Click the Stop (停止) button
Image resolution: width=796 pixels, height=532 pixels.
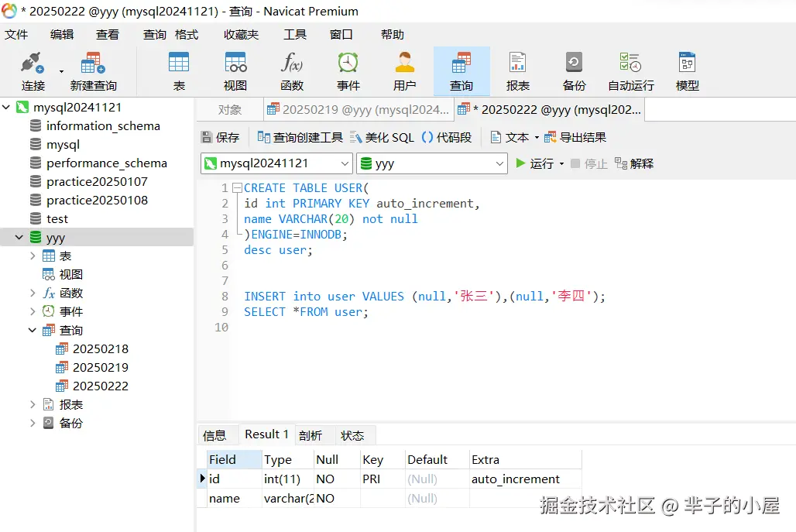coord(589,163)
